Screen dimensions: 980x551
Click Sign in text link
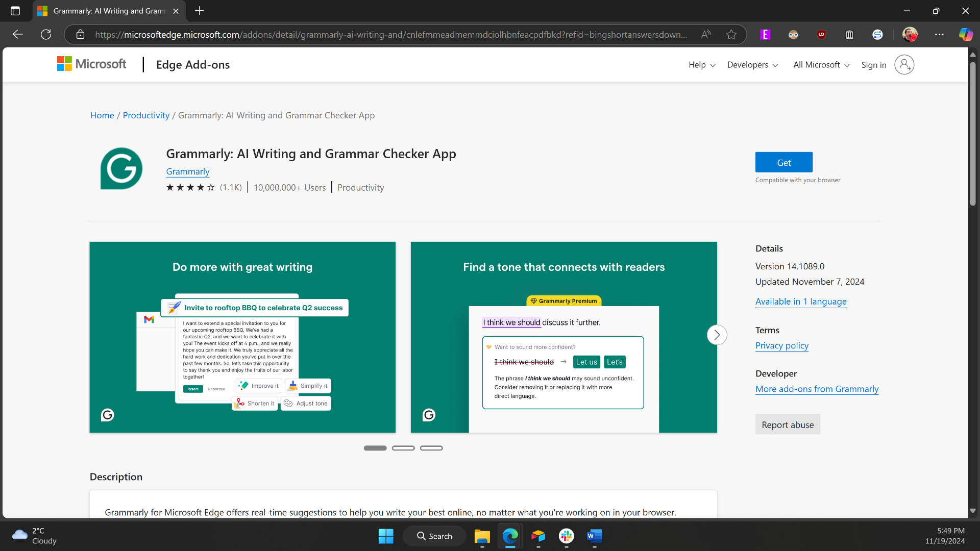click(x=873, y=65)
